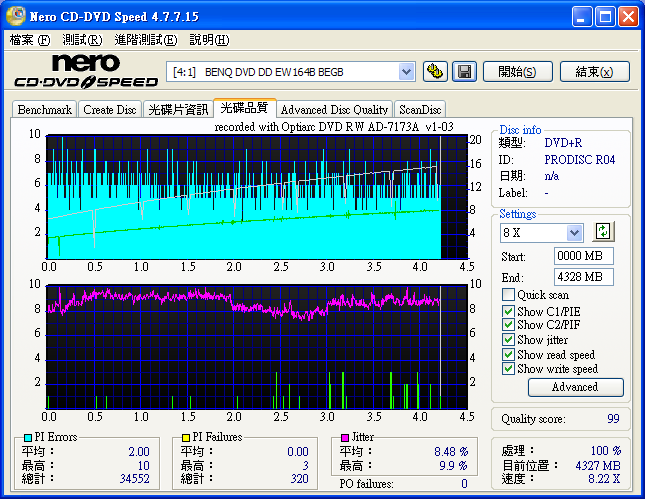
Task: Click the save floppy disk icon
Action: coord(464,72)
